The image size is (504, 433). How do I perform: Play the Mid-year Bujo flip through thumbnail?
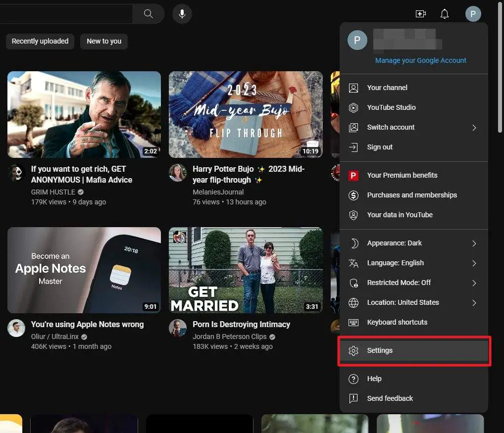(x=246, y=115)
